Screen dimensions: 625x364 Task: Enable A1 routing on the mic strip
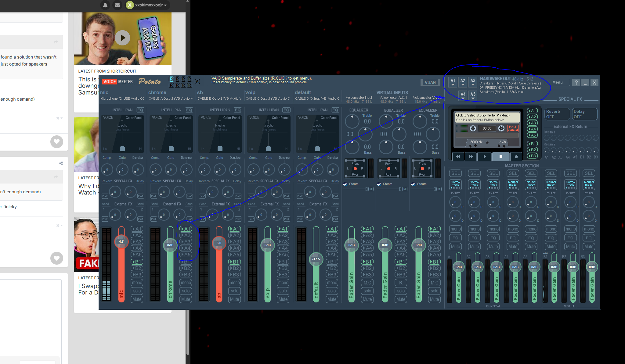(x=137, y=229)
